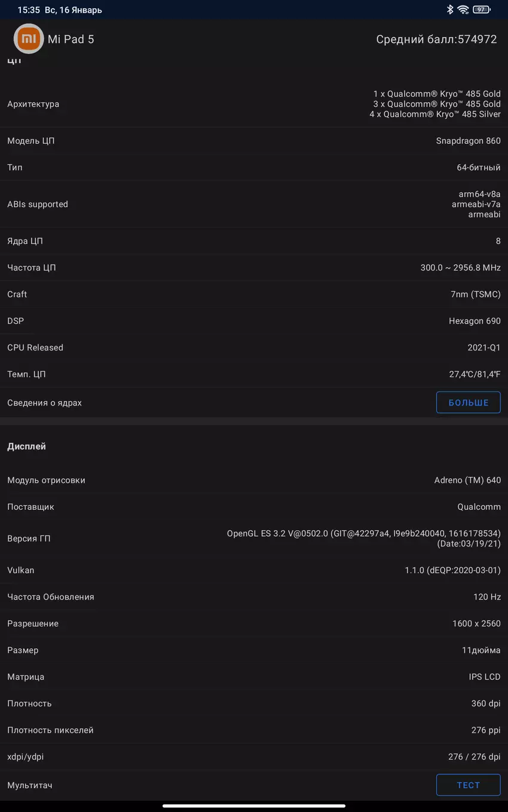
Task: Tap the Xiaomi Mi logo icon
Action: (x=29, y=39)
